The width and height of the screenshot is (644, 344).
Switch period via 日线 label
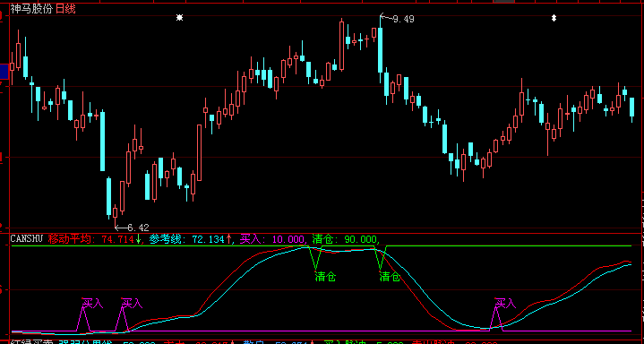tap(65, 8)
